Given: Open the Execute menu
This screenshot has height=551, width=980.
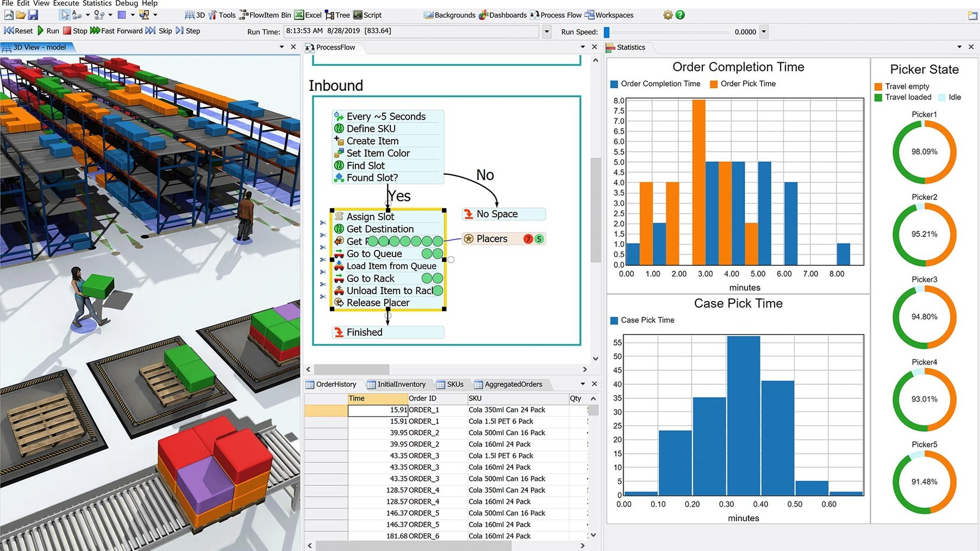Looking at the screenshot, I should (x=66, y=3).
